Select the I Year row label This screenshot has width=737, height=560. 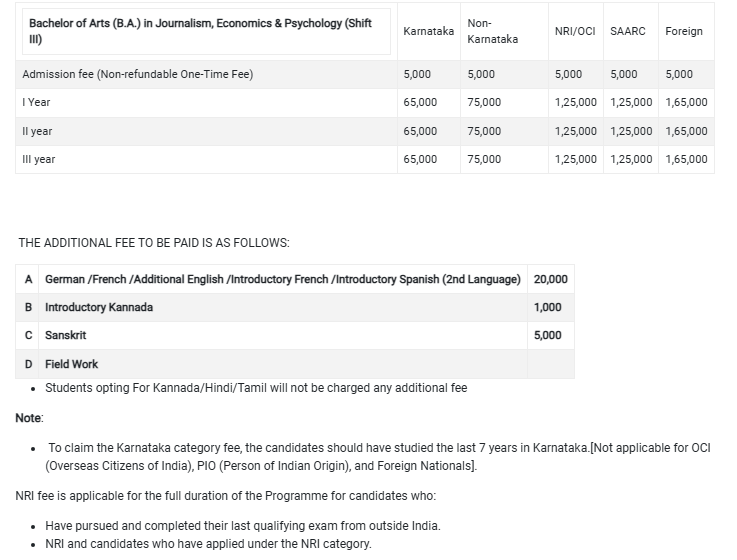(36, 102)
